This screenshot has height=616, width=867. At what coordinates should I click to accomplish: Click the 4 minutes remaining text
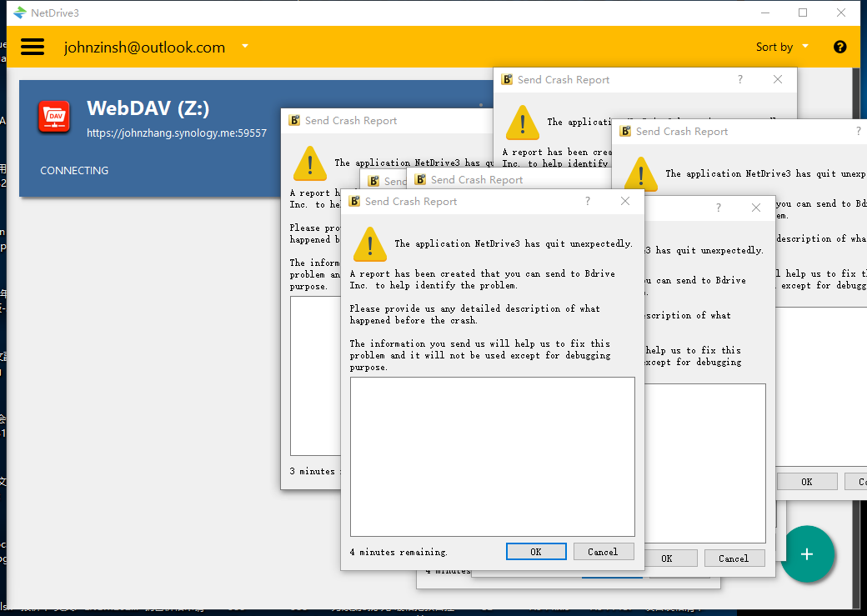point(398,552)
